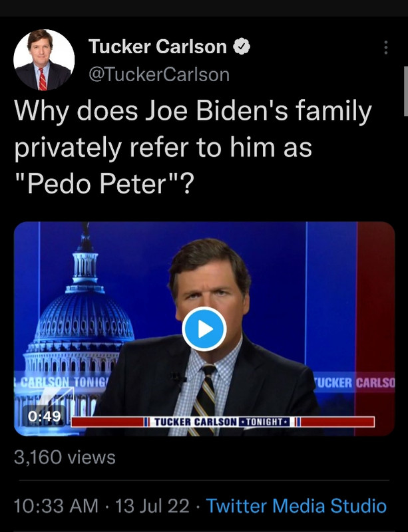This screenshot has height=532, width=408.
Task: Click the 0:49 video duration badge
Action: (x=45, y=416)
